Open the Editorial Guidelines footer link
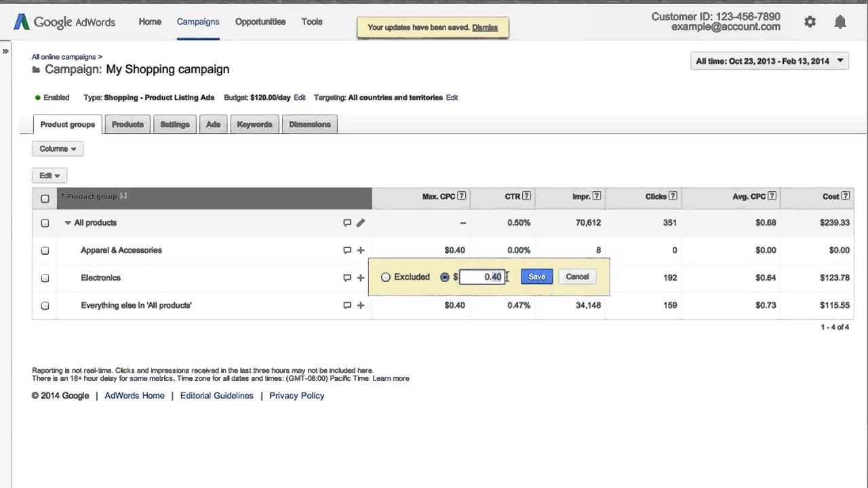Image resolution: width=868 pixels, height=488 pixels. click(x=216, y=396)
